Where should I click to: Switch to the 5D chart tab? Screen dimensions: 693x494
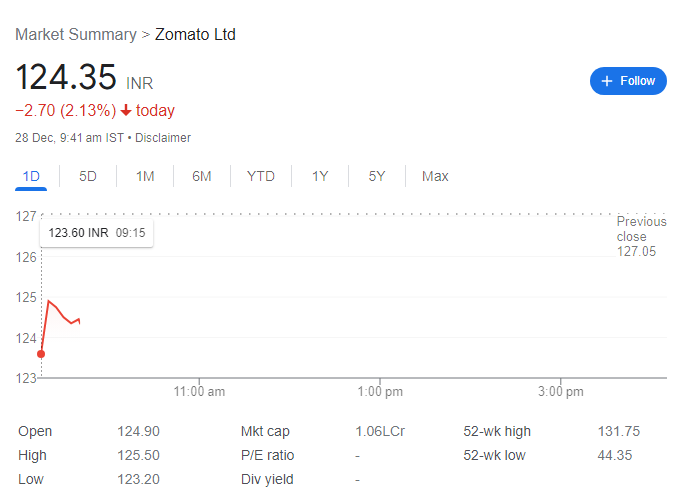click(x=88, y=176)
